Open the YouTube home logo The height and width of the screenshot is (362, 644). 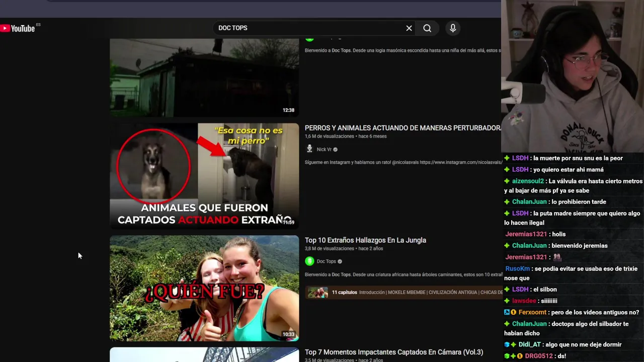click(x=18, y=29)
